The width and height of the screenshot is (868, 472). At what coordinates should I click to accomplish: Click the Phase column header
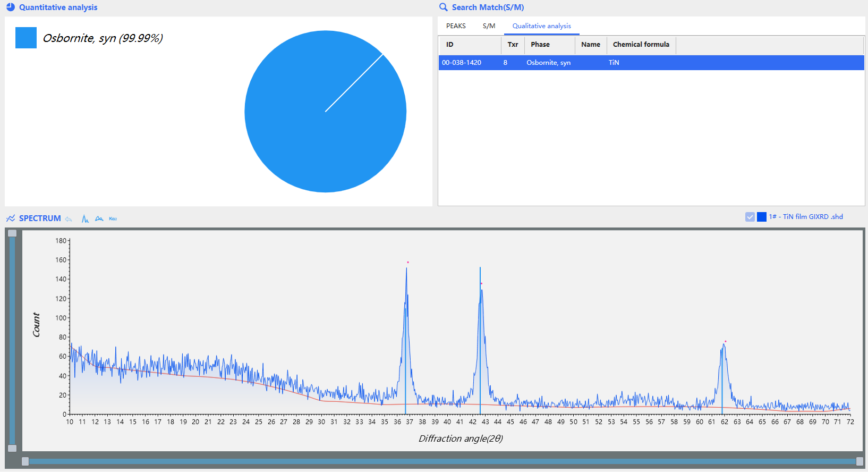(x=540, y=45)
